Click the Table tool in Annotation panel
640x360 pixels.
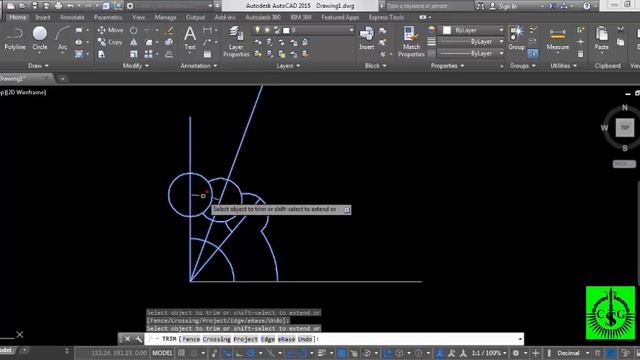pos(207,54)
